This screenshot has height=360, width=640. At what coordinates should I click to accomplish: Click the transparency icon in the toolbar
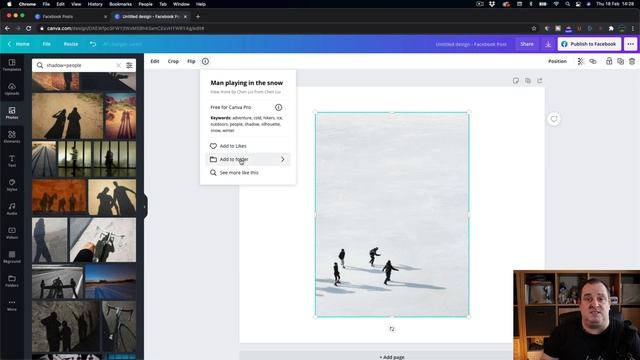pos(581,61)
